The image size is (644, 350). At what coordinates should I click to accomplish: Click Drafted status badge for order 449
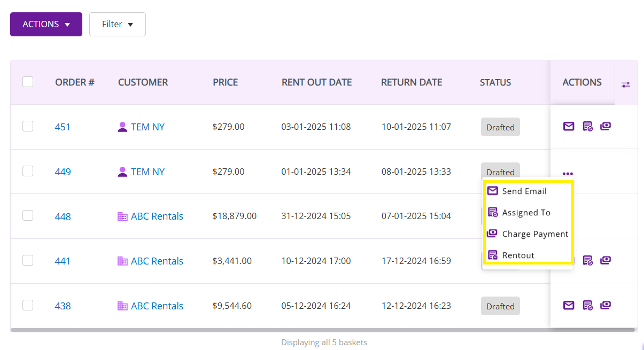coord(500,170)
